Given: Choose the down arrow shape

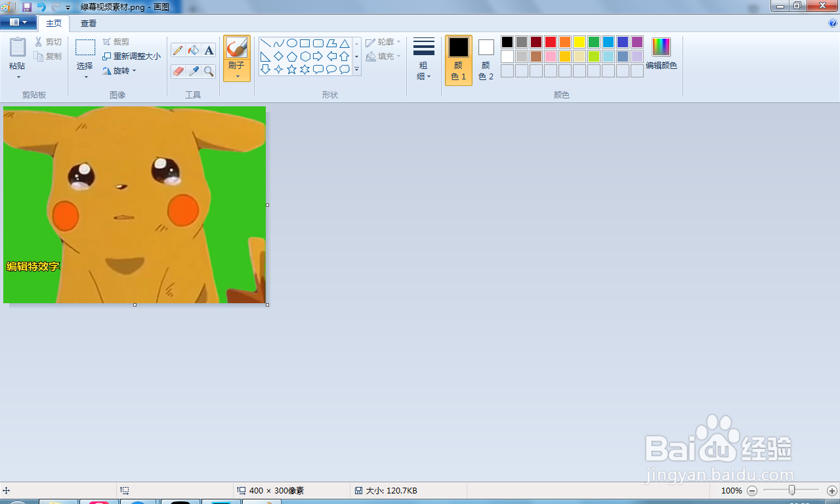Looking at the screenshot, I should point(266,69).
